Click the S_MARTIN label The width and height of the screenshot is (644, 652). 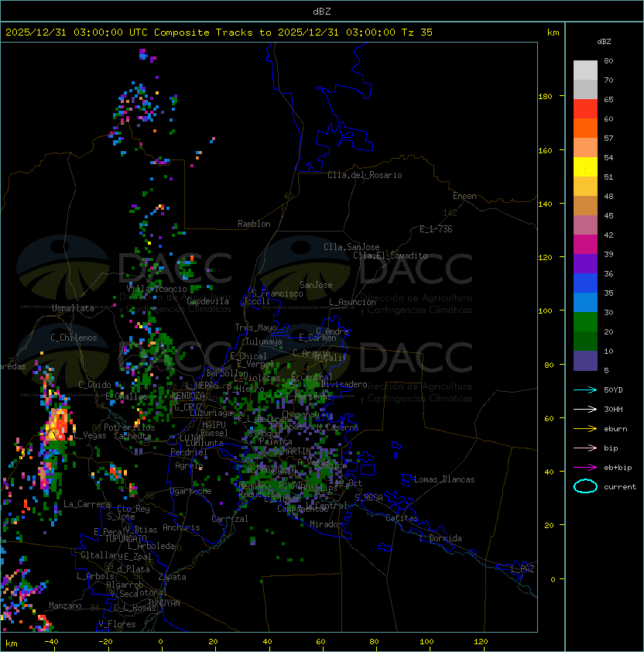[293, 451]
